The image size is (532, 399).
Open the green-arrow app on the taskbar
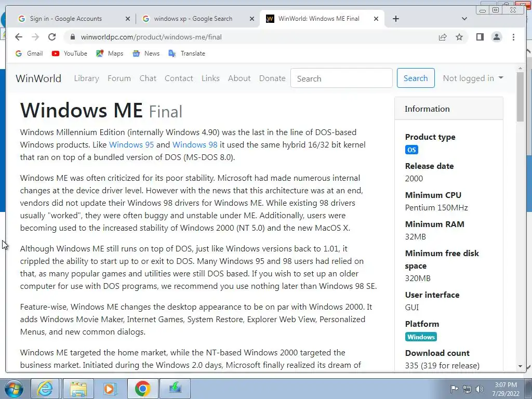pyautogui.click(x=175, y=389)
